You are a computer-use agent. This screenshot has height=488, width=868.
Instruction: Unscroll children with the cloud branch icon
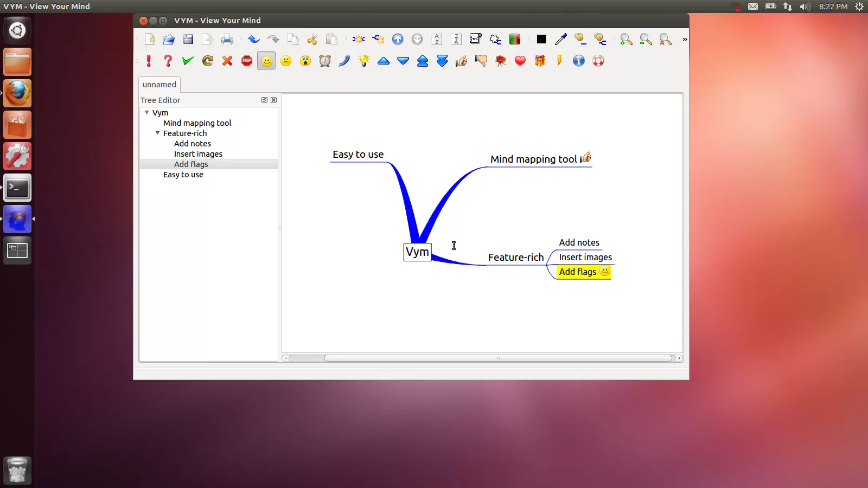pyautogui.click(x=495, y=39)
